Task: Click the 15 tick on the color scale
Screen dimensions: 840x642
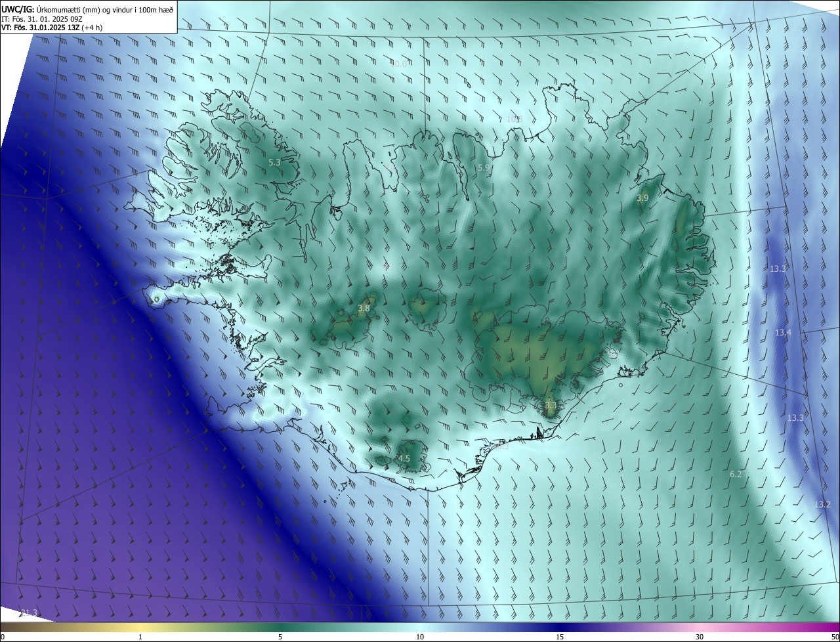Action: tap(560, 637)
